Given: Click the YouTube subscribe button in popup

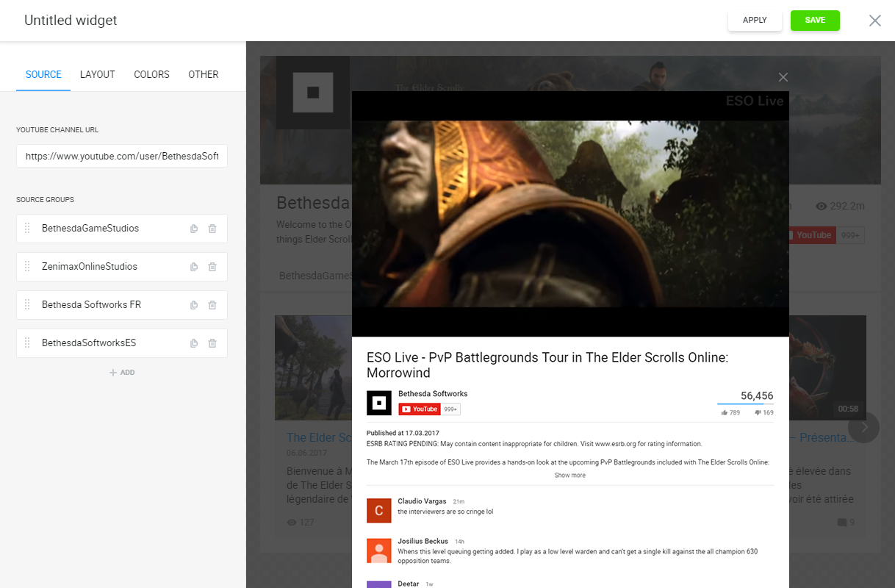Looking at the screenshot, I should tap(420, 409).
